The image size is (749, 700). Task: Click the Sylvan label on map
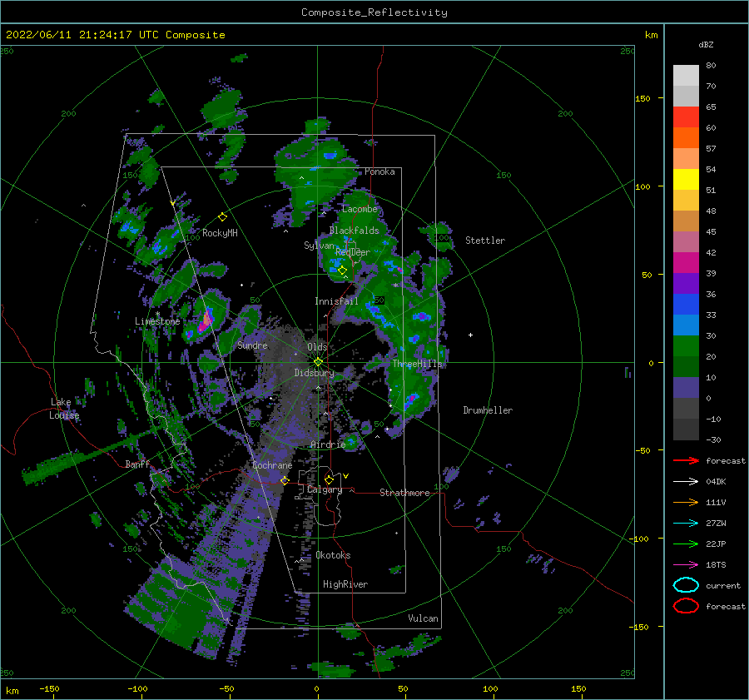(x=319, y=246)
